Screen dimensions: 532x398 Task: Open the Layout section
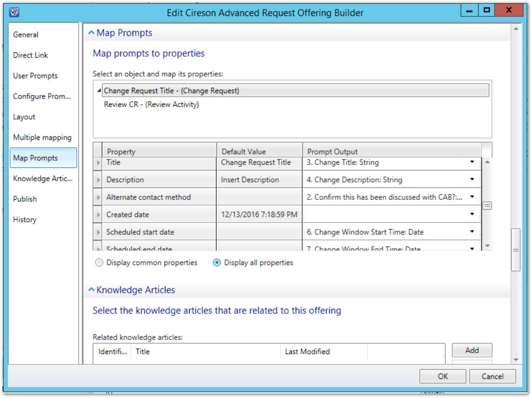click(24, 117)
